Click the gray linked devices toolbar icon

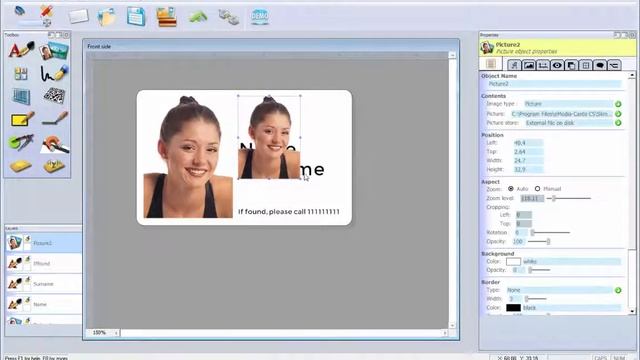[x=229, y=17]
